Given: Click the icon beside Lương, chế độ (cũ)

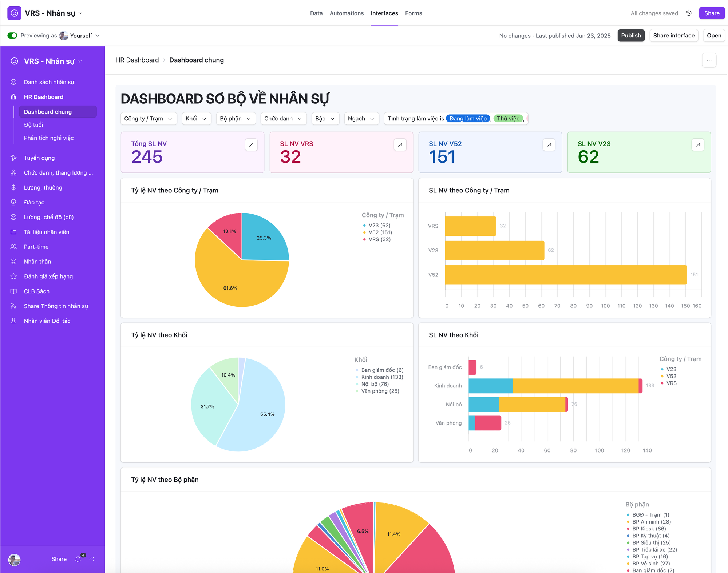Looking at the screenshot, I should [13, 217].
